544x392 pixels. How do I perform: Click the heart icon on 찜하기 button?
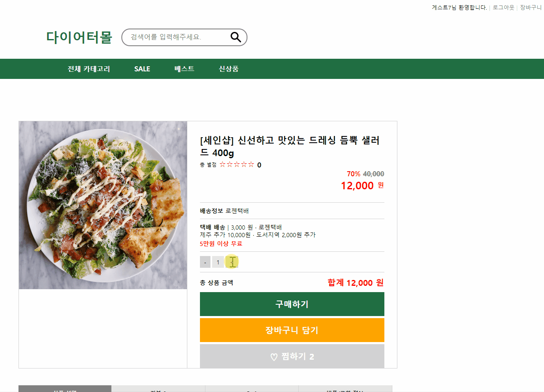coord(273,356)
